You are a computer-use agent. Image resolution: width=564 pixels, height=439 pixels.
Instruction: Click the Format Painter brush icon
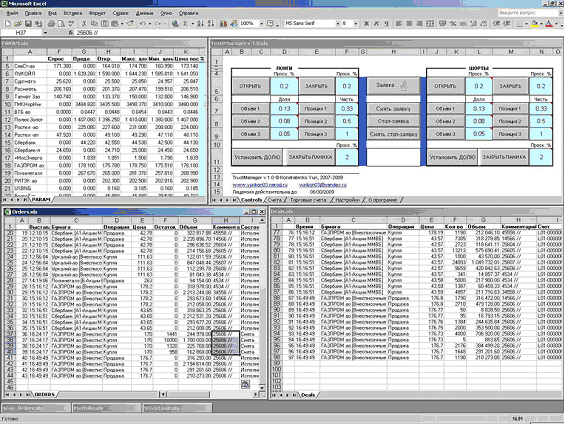(130, 24)
